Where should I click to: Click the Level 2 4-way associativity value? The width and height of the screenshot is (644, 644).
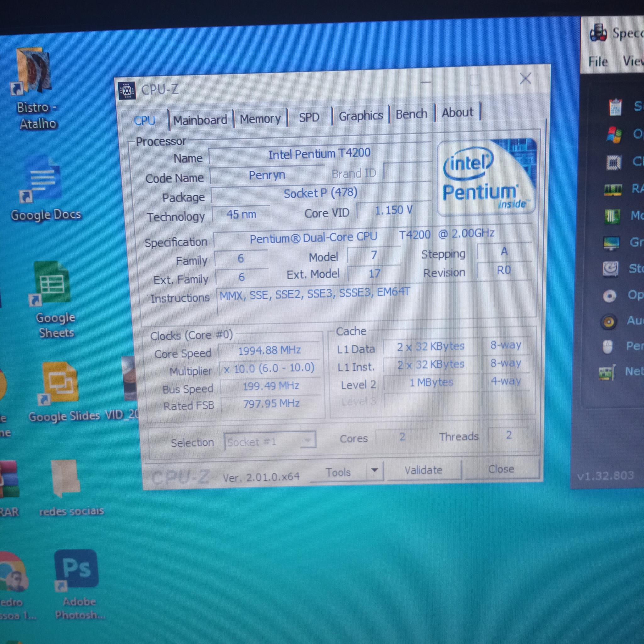(506, 381)
